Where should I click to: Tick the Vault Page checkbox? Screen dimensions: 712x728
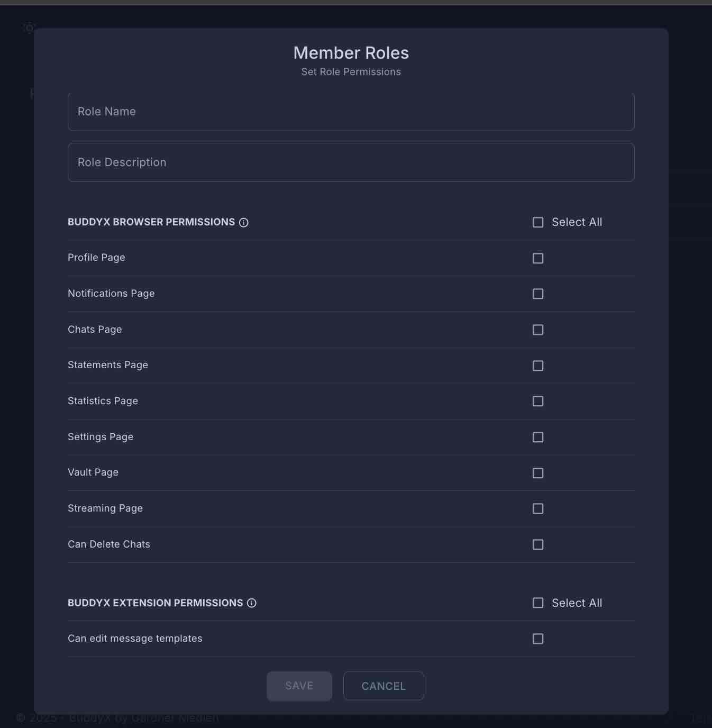tap(538, 473)
